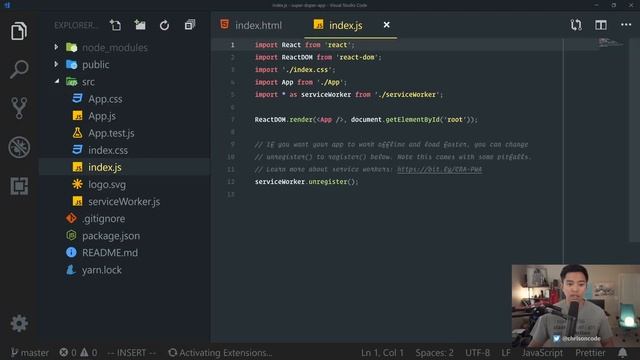Click the EXPLORER panel title

[x=76, y=25]
